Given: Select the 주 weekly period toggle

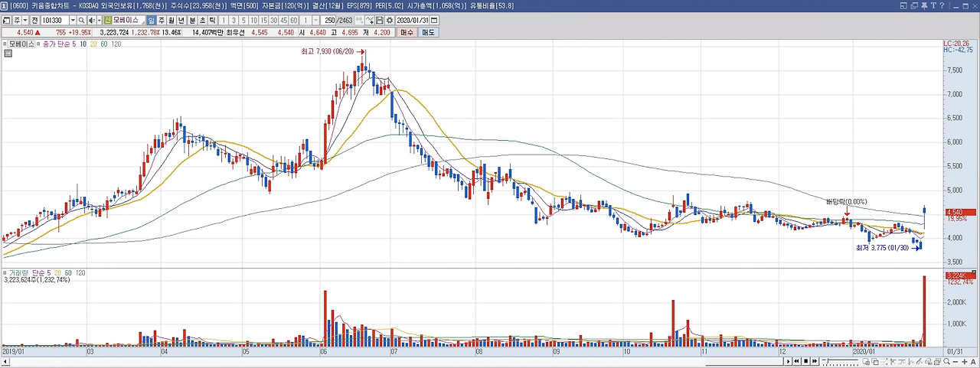Looking at the screenshot, I should [162, 20].
